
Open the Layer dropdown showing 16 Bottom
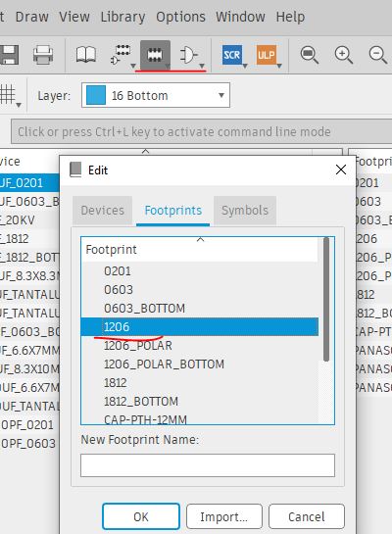coord(156,95)
